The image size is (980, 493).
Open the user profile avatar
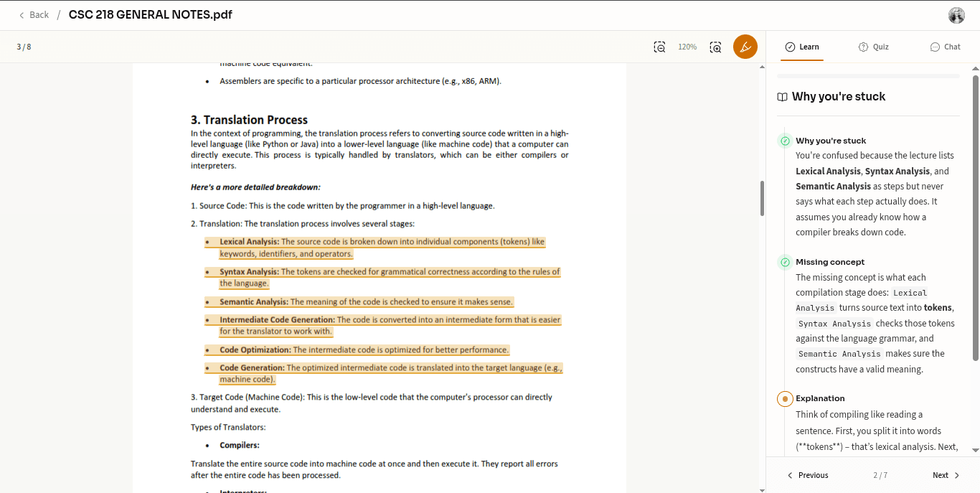pos(956,15)
